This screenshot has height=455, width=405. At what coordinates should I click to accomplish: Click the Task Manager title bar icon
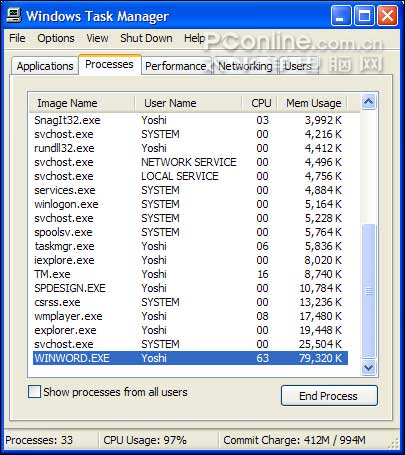[x=14, y=15]
